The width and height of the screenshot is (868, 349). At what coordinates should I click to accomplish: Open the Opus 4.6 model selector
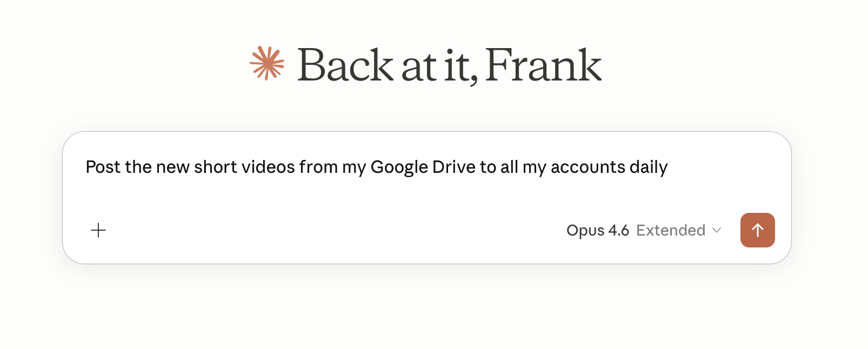coord(598,230)
